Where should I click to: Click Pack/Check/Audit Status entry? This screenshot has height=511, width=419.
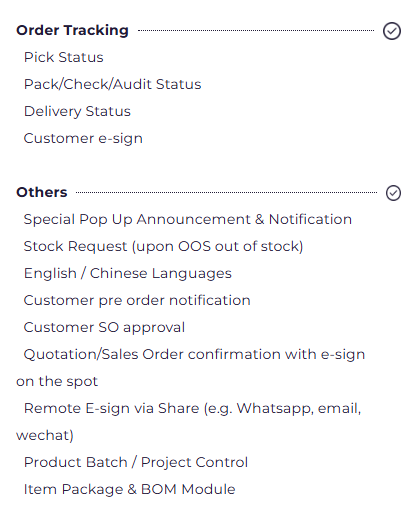click(113, 84)
